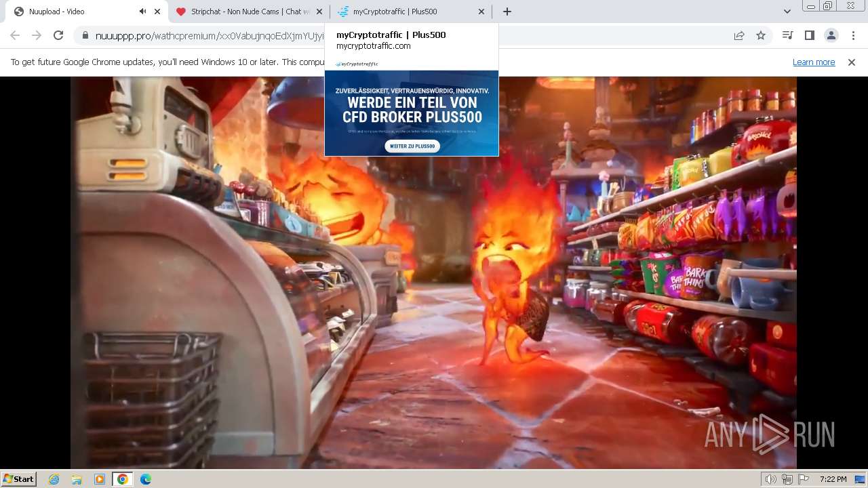Image resolution: width=868 pixels, height=488 pixels.
Task: Open Action Center flag icon
Action: pyautogui.click(x=804, y=479)
